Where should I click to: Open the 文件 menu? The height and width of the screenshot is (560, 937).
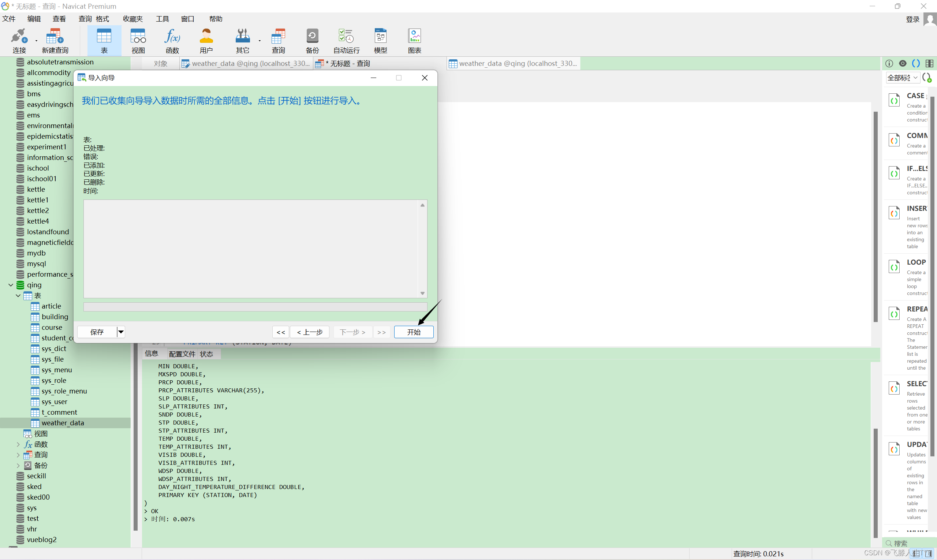pyautogui.click(x=10, y=18)
